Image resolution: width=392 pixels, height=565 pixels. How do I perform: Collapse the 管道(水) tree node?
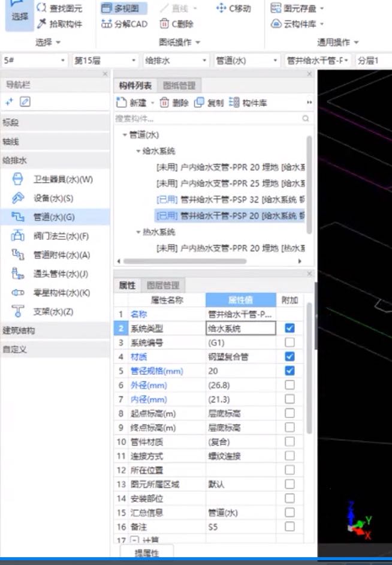pyautogui.click(x=125, y=135)
